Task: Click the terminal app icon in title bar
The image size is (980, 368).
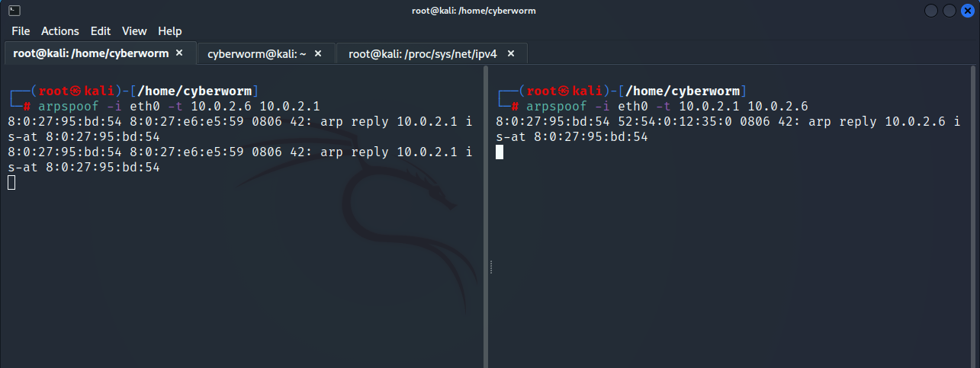Action: coord(14,11)
